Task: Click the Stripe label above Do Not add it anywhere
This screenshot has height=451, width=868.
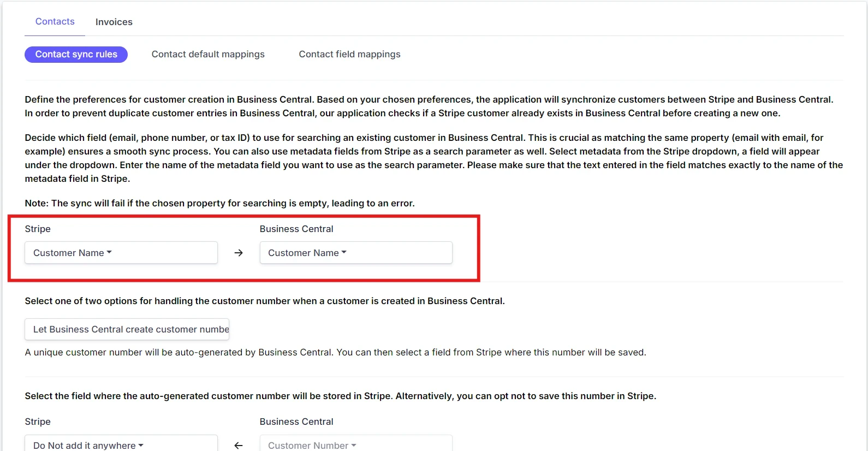Action: click(x=38, y=422)
